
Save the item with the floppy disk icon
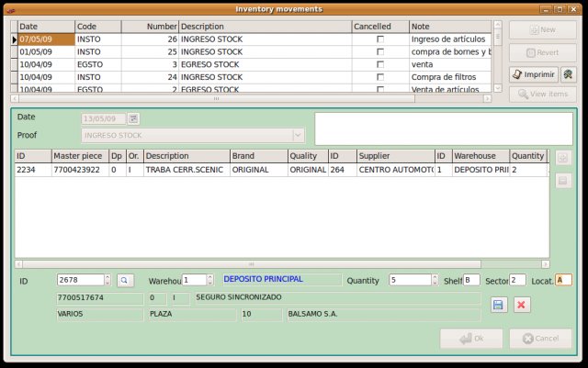tap(498, 305)
